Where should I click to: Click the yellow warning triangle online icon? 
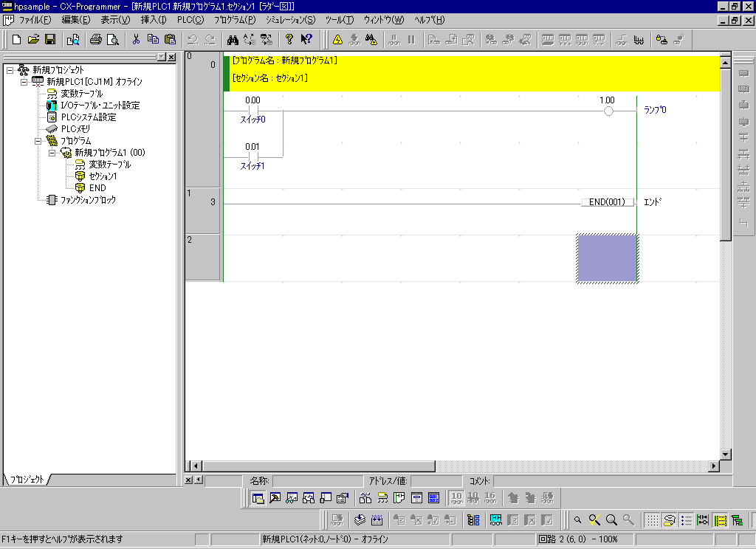[337, 40]
